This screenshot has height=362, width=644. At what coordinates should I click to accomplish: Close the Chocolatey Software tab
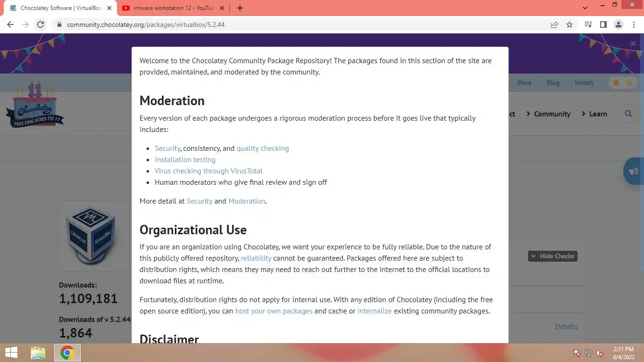pyautogui.click(x=109, y=8)
